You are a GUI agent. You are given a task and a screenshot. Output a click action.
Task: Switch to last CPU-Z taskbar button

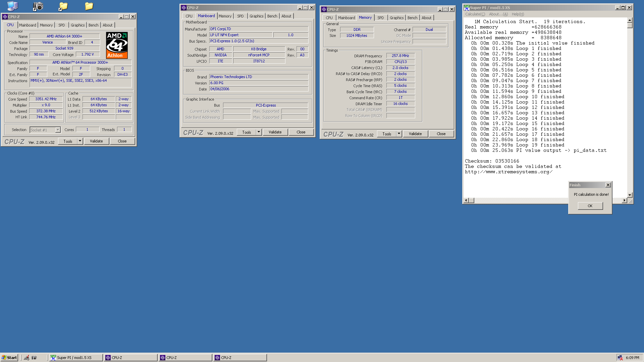[240, 357]
